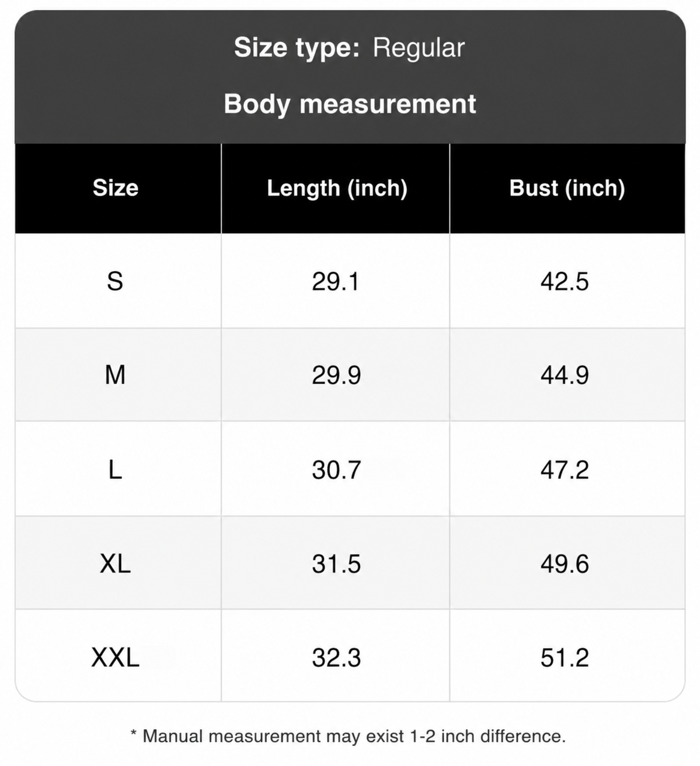This screenshot has height=766, width=700.
Task: Click the 42.5 bust value
Action: click(565, 281)
